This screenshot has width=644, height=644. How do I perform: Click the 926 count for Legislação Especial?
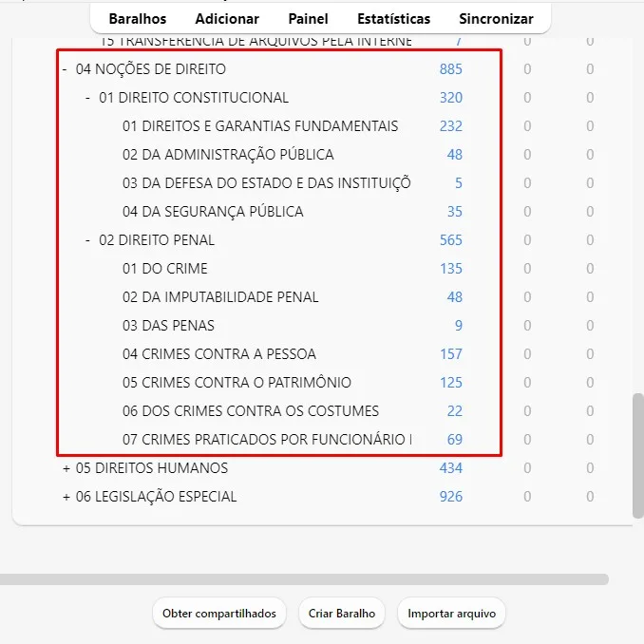click(451, 497)
